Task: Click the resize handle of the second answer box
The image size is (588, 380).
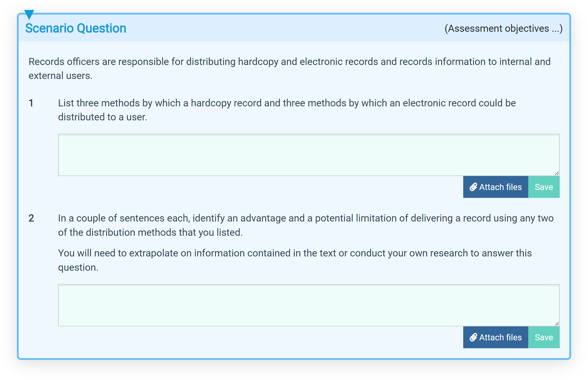Action: point(557,323)
